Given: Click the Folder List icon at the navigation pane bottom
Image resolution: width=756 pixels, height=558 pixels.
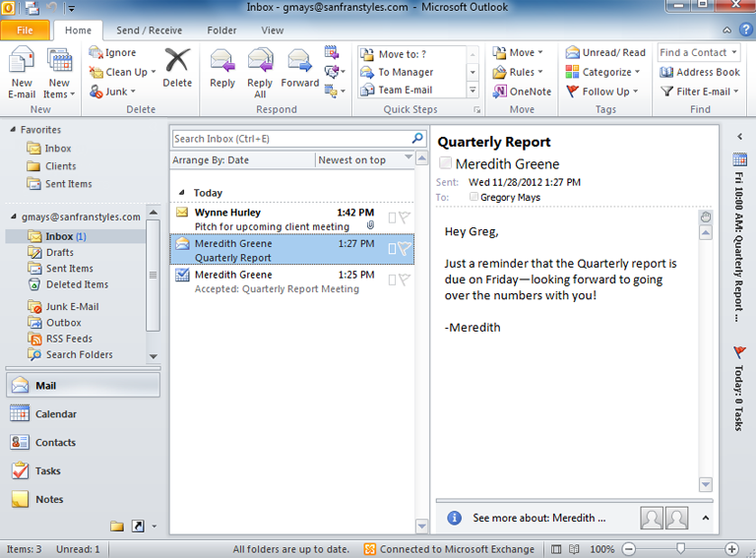Looking at the screenshot, I should tap(117, 527).
